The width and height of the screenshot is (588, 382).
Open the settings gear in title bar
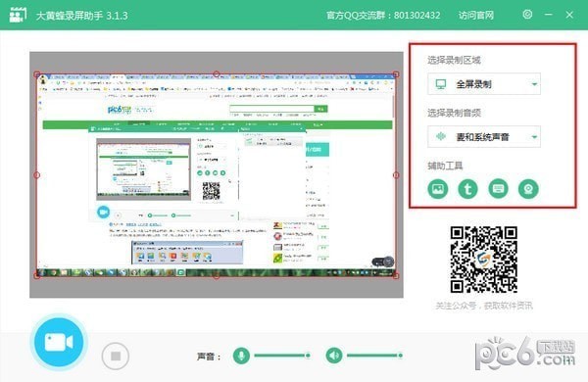[527, 15]
